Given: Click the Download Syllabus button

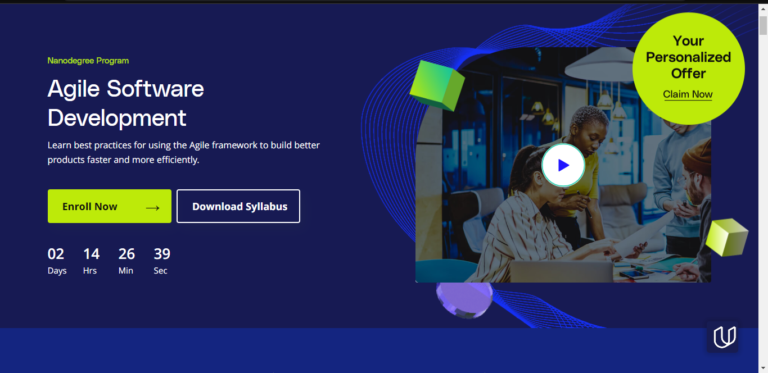Looking at the screenshot, I should point(239,206).
